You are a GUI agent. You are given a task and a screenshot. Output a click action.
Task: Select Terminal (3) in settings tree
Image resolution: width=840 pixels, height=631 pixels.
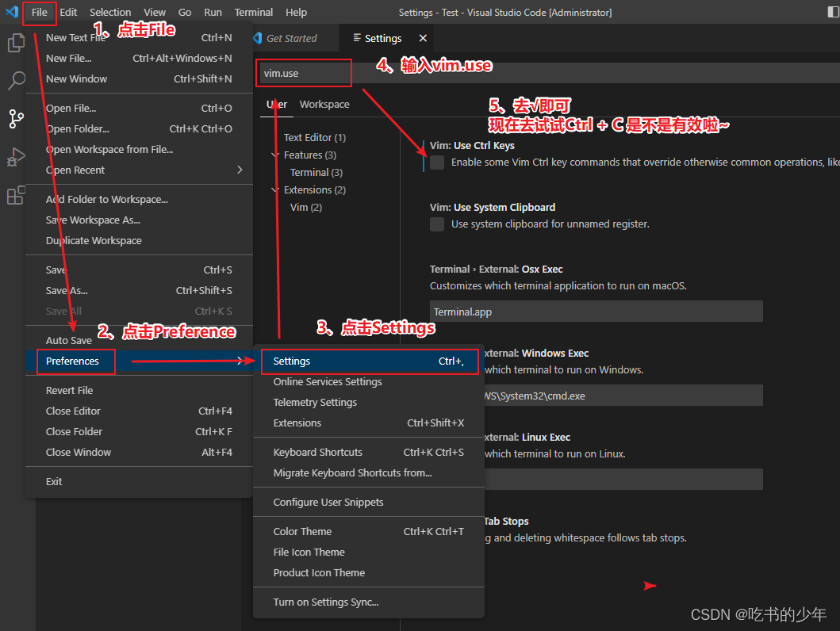(x=316, y=172)
